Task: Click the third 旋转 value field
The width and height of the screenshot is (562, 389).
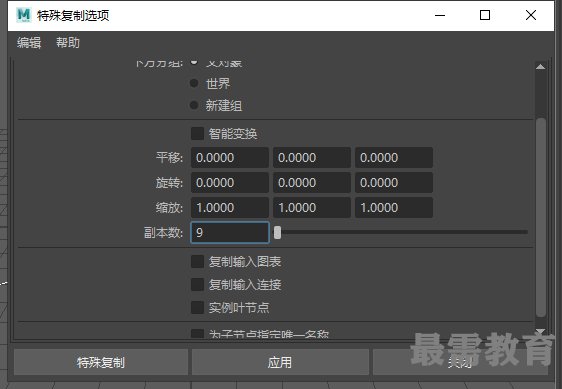Action: [394, 182]
